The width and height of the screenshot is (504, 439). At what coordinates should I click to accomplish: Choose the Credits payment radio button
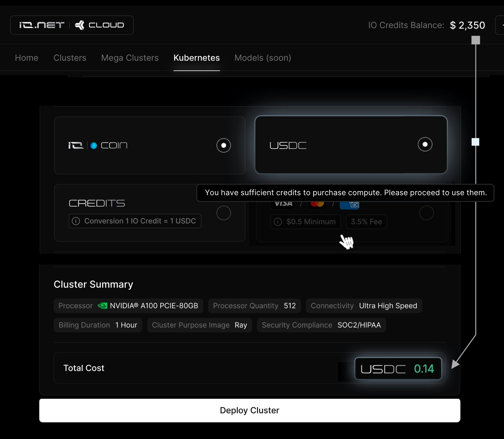tap(224, 213)
